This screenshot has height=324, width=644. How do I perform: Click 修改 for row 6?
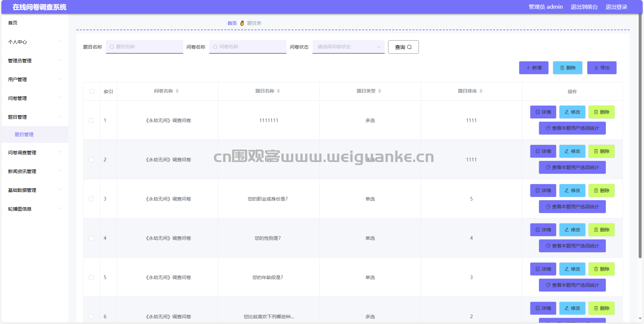(572, 308)
